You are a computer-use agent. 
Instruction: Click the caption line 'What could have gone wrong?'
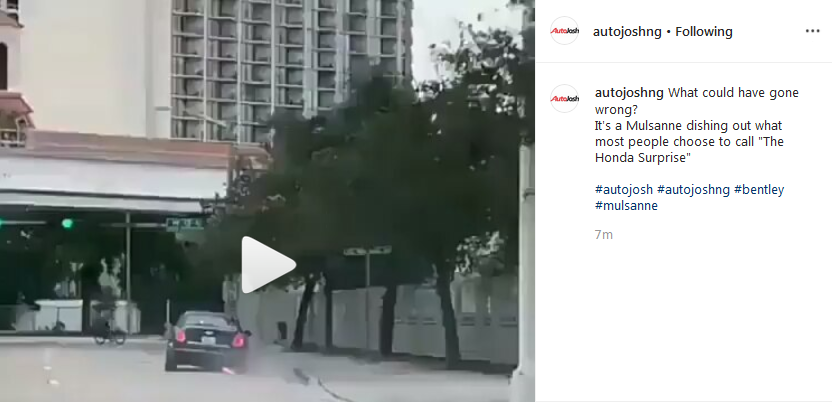(x=697, y=101)
